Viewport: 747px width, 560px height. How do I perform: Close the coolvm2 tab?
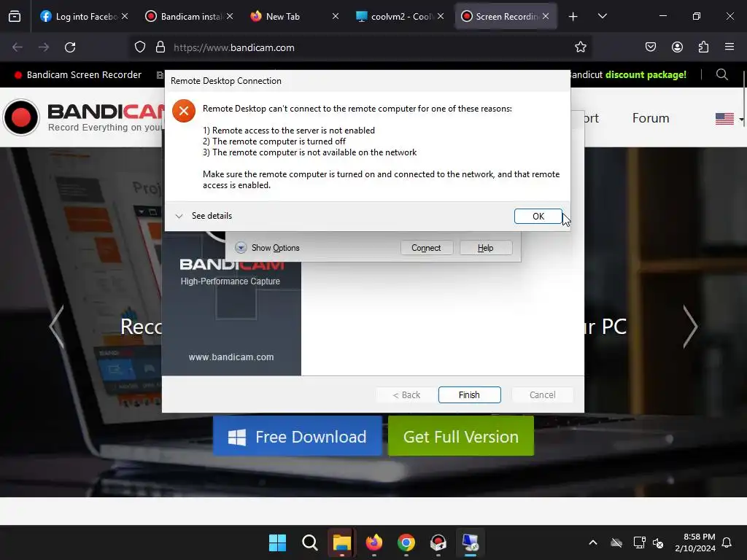pyautogui.click(x=441, y=16)
